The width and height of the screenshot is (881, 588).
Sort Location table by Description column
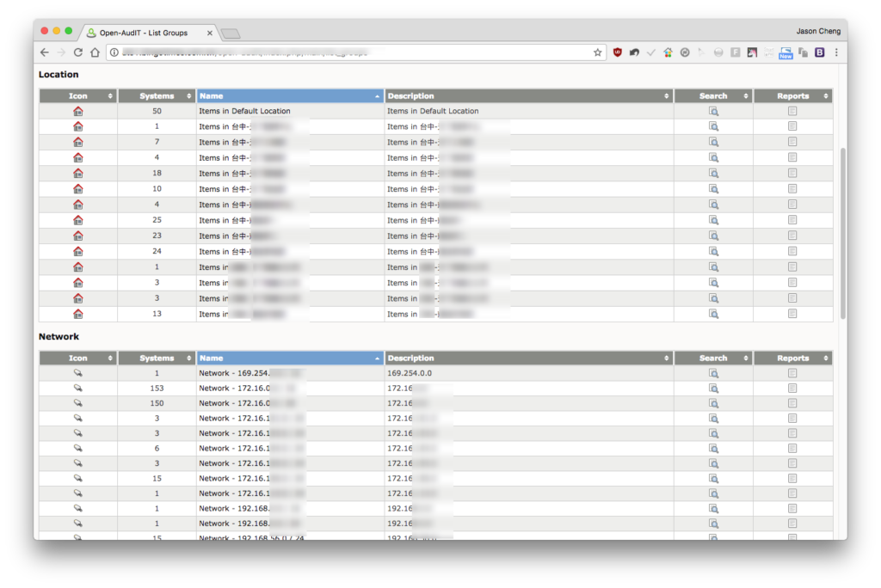[x=529, y=96]
